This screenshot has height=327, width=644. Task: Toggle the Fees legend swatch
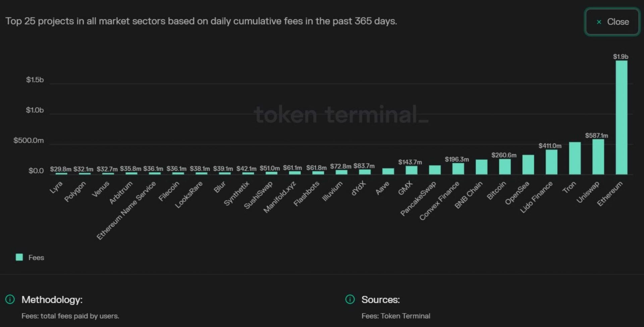pos(19,257)
